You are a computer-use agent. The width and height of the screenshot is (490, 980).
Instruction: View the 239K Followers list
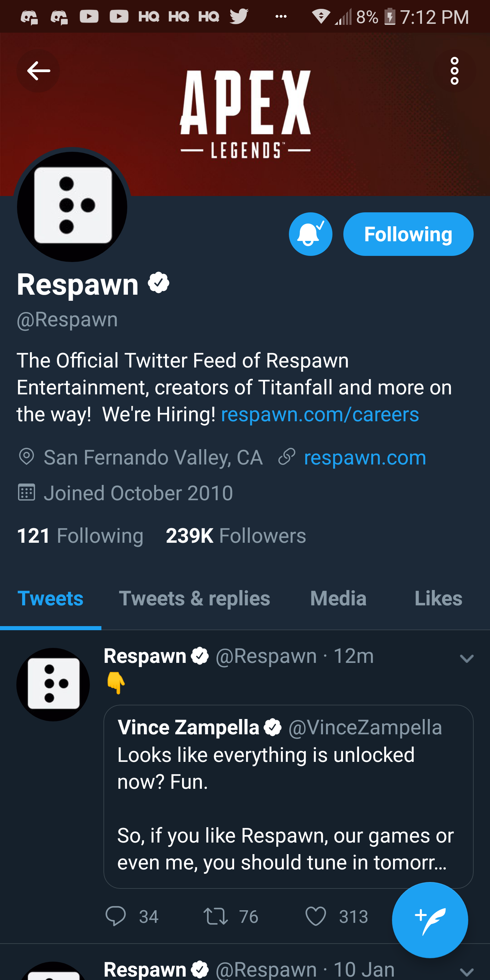[x=235, y=535]
